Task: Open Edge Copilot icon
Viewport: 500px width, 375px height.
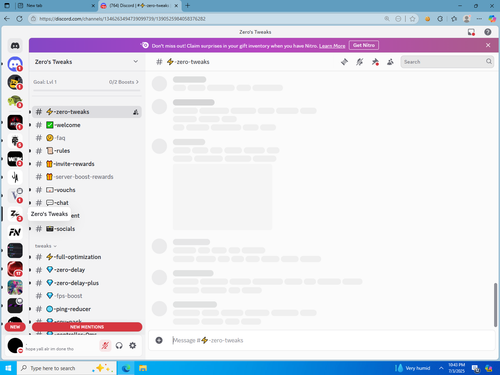Action: point(492,19)
